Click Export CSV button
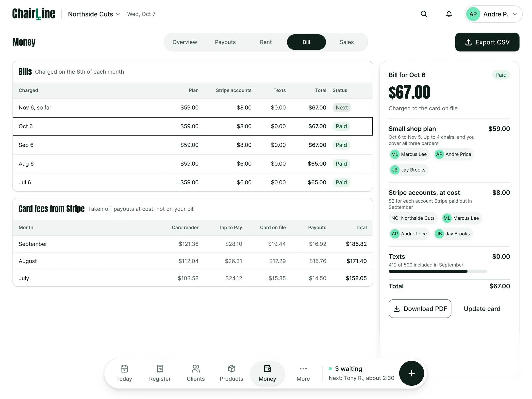Viewport: 532px width, 399px height. click(x=487, y=42)
